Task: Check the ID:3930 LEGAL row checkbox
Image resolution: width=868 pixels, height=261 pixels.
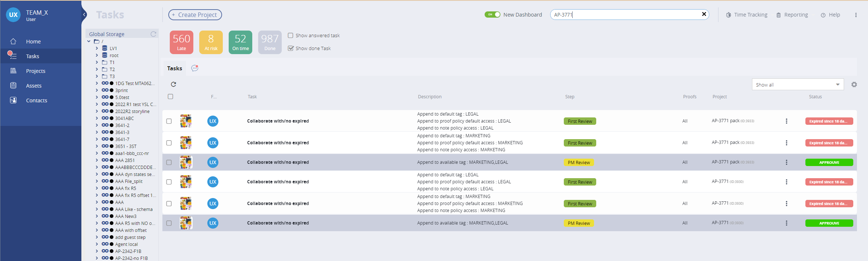Action: (x=169, y=182)
